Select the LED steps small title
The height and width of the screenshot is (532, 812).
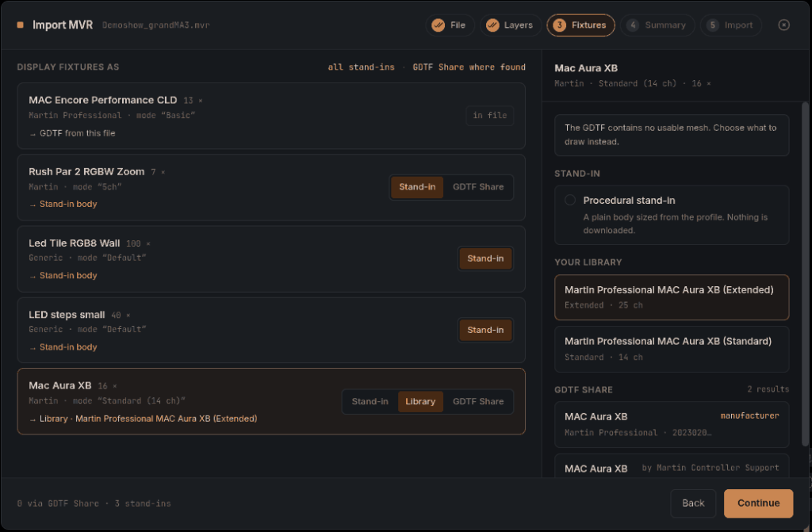[x=67, y=315]
